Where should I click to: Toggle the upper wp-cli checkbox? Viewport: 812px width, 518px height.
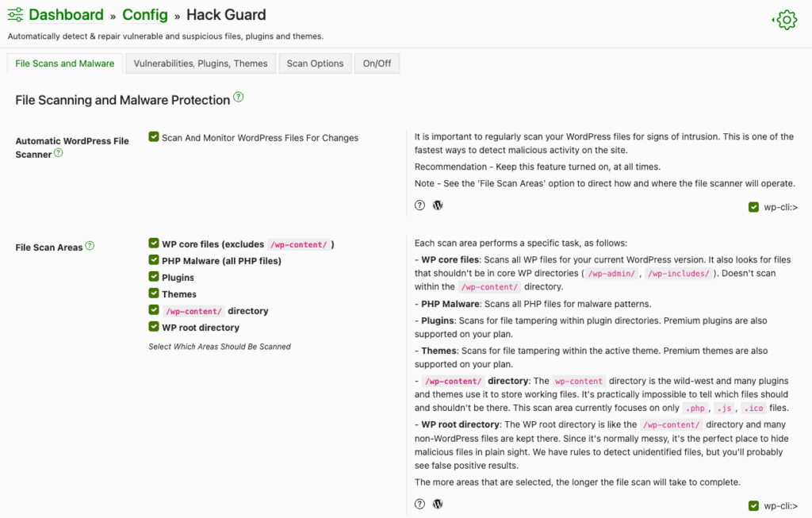pyautogui.click(x=753, y=207)
